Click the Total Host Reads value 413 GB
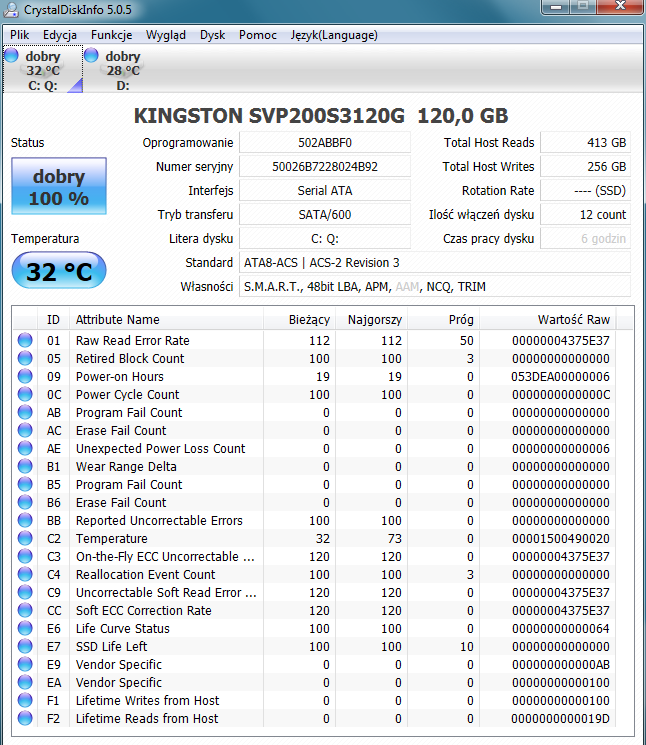 [x=586, y=143]
